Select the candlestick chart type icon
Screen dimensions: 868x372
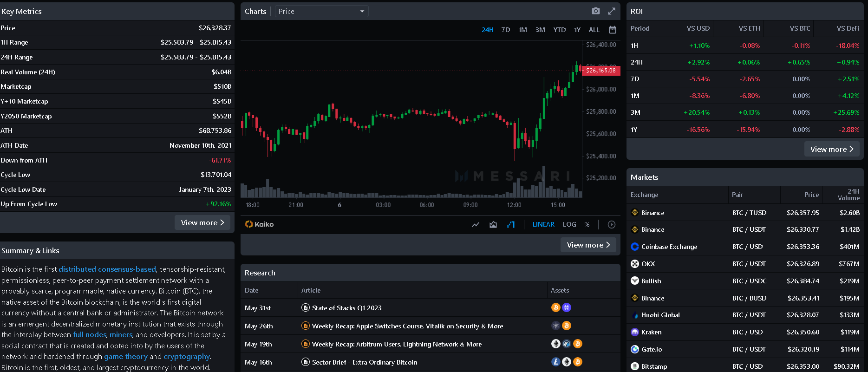point(511,224)
